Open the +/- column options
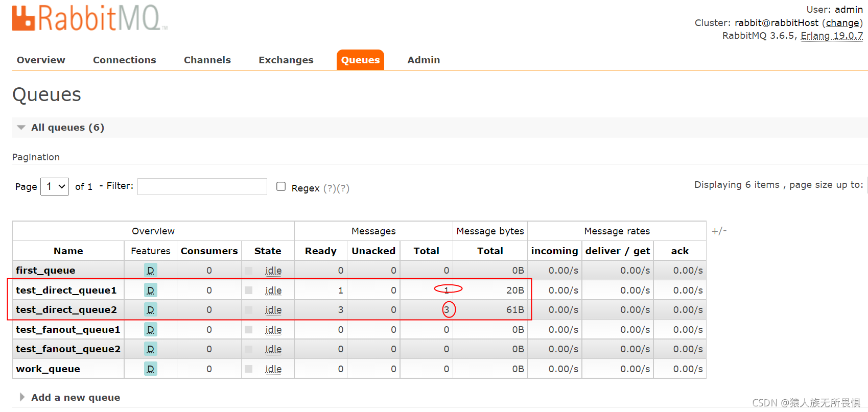This screenshot has height=412, width=868. 719,231
